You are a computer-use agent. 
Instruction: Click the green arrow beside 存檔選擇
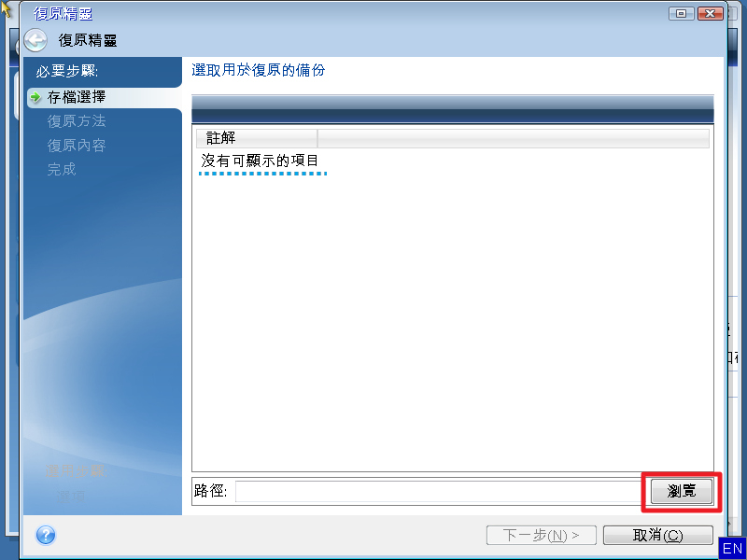35,97
